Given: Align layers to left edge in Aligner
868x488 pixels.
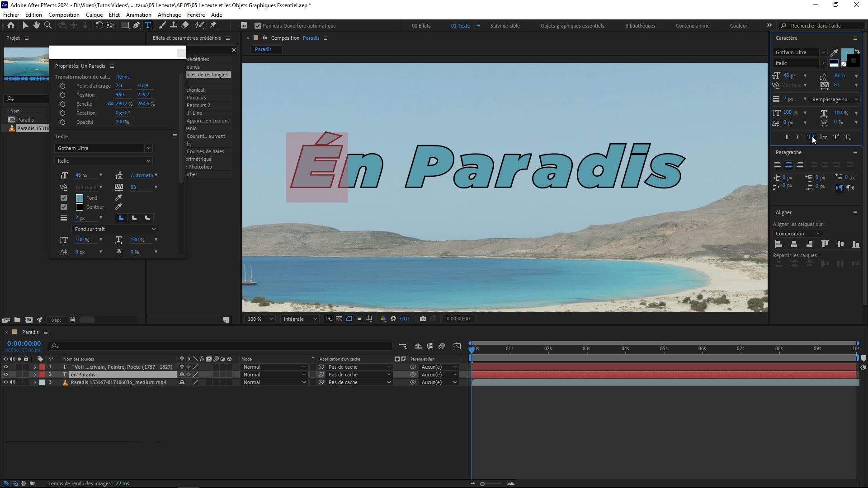Looking at the screenshot, I should coord(778,244).
